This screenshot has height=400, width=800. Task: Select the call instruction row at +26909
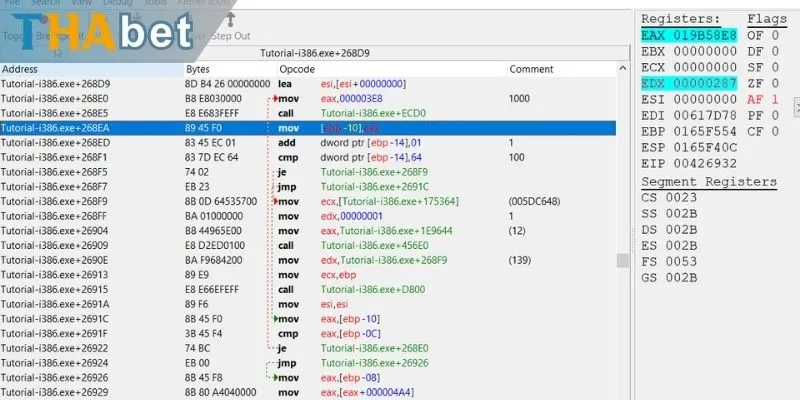point(300,244)
